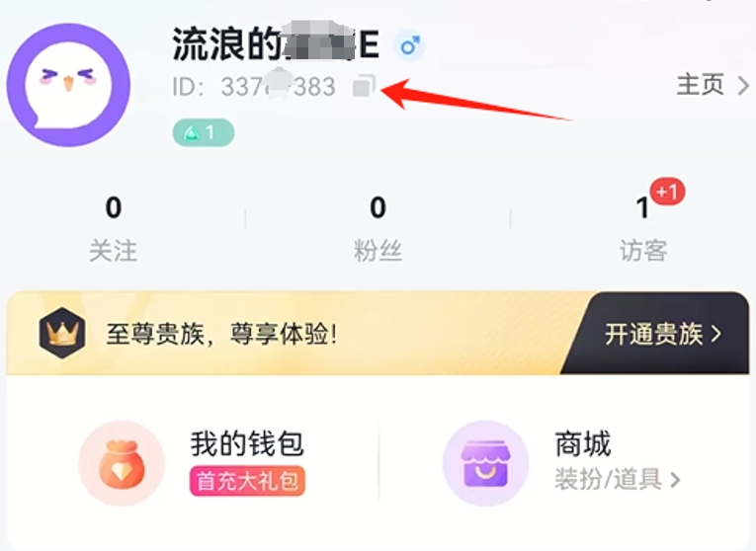Tap the 开通贵族 button
Image resolution: width=756 pixels, height=551 pixels.
point(663,334)
